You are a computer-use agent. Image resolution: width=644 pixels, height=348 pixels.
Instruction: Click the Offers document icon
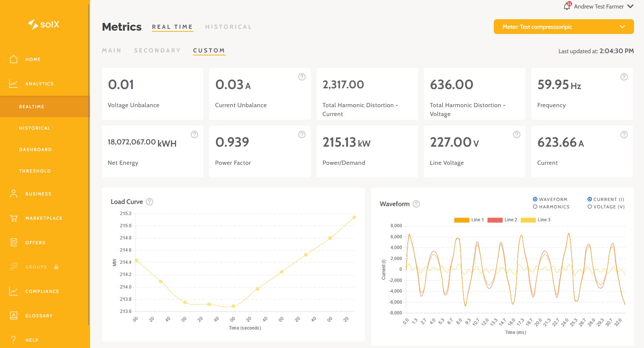(14, 242)
